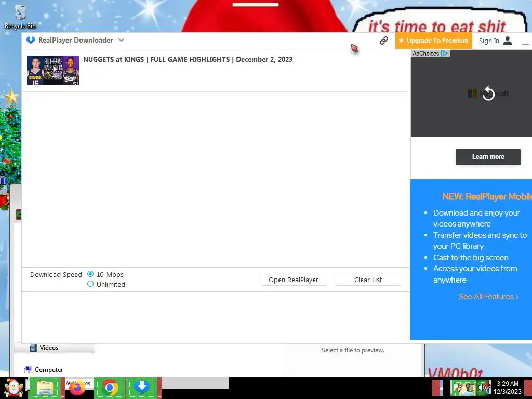The height and width of the screenshot is (399, 532).
Task: Replay the Microsoft ad video
Action: pos(488,94)
